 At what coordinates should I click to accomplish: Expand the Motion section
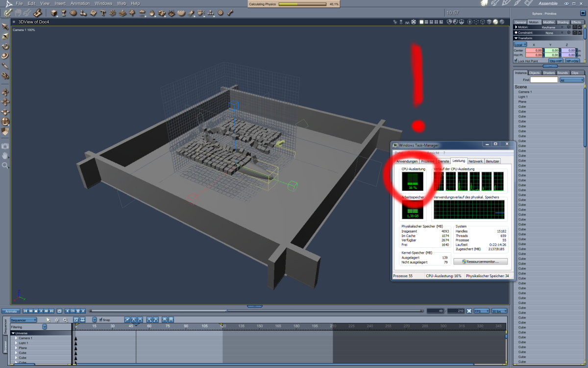(516, 27)
